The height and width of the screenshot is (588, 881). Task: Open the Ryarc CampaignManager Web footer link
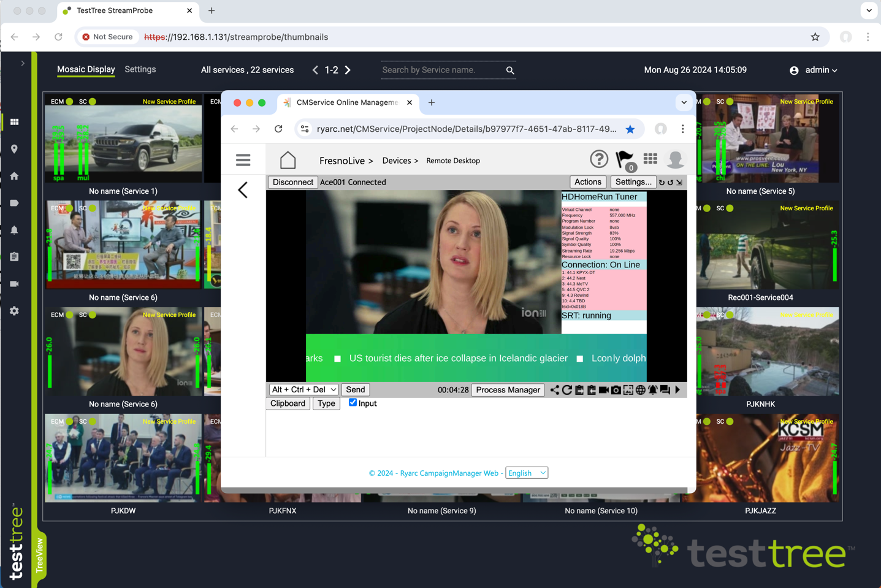coord(449,473)
